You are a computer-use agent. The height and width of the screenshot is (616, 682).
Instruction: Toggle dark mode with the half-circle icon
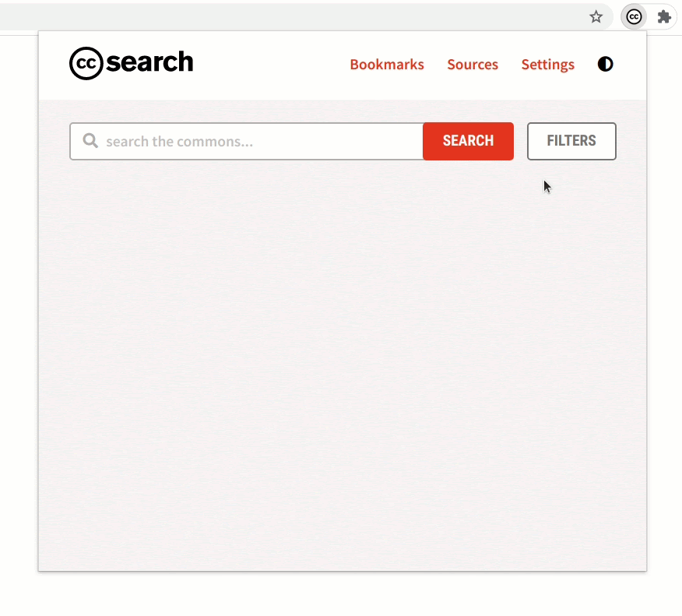tap(605, 64)
